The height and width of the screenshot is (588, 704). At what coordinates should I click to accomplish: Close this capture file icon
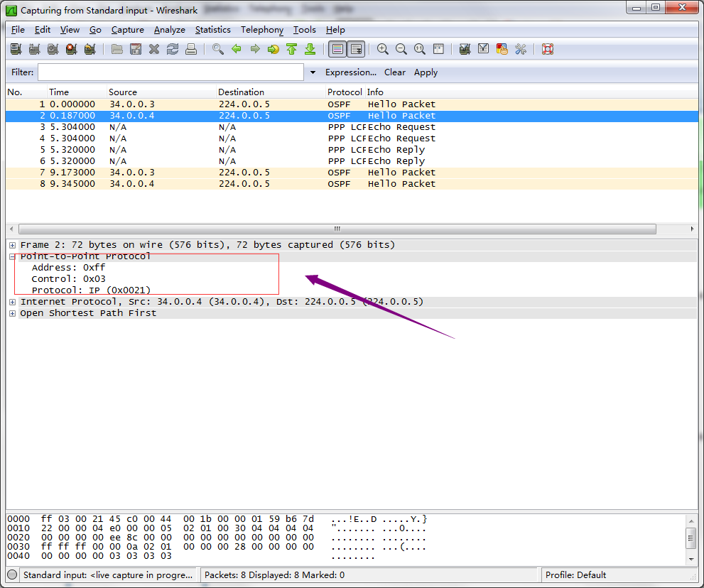pos(154,49)
